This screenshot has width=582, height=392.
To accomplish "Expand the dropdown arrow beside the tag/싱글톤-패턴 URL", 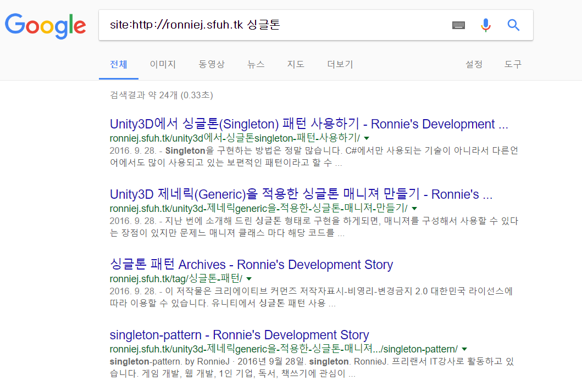I will 249,279.
